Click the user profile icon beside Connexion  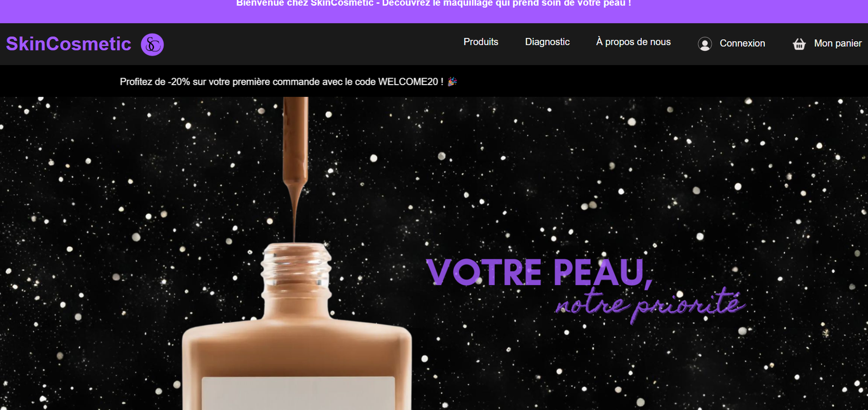click(x=705, y=44)
